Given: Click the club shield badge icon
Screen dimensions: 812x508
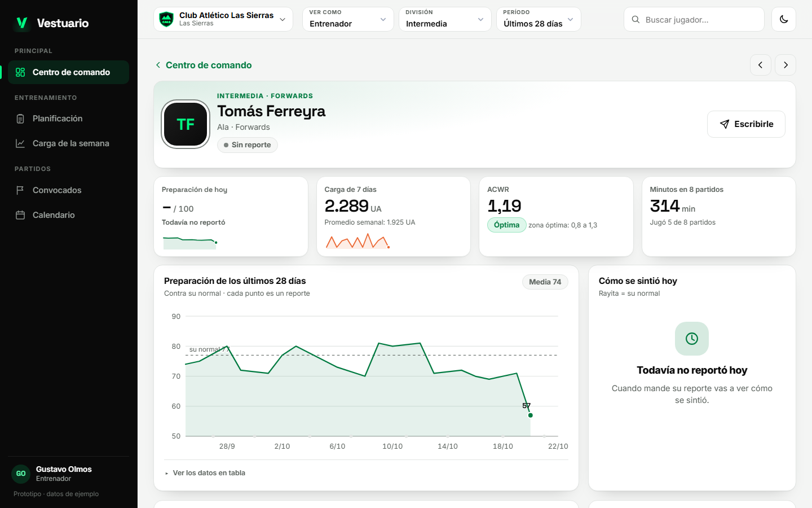Looking at the screenshot, I should click(x=166, y=19).
